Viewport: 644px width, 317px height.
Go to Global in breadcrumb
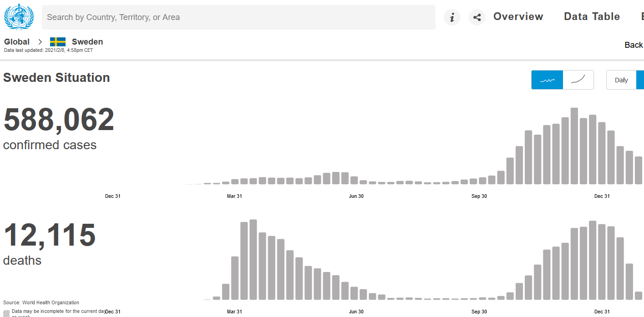click(17, 42)
